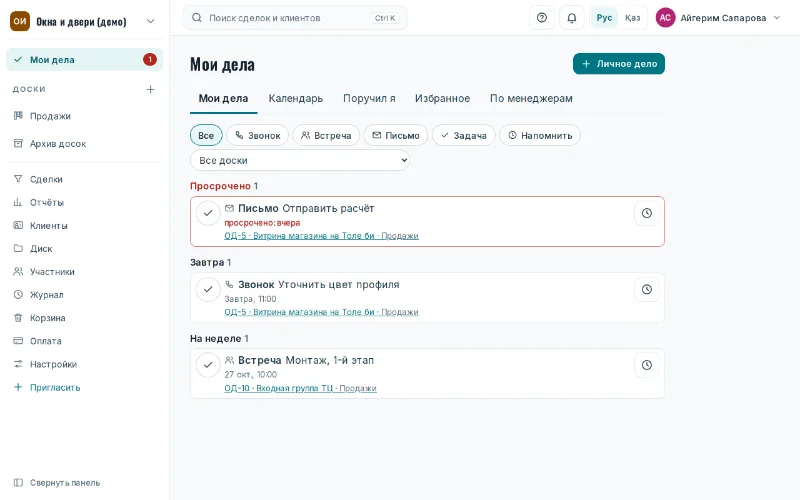The height and width of the screenshot is (500, 800).
Task: Switch language to Каз
Action: tap(632, 18)
